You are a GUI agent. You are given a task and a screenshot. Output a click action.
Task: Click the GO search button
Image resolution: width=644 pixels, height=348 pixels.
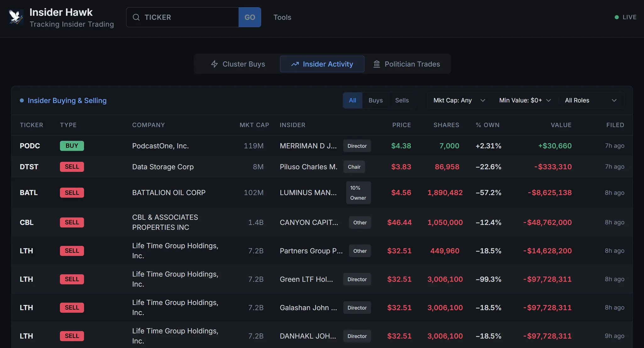[x=250, y=17]
